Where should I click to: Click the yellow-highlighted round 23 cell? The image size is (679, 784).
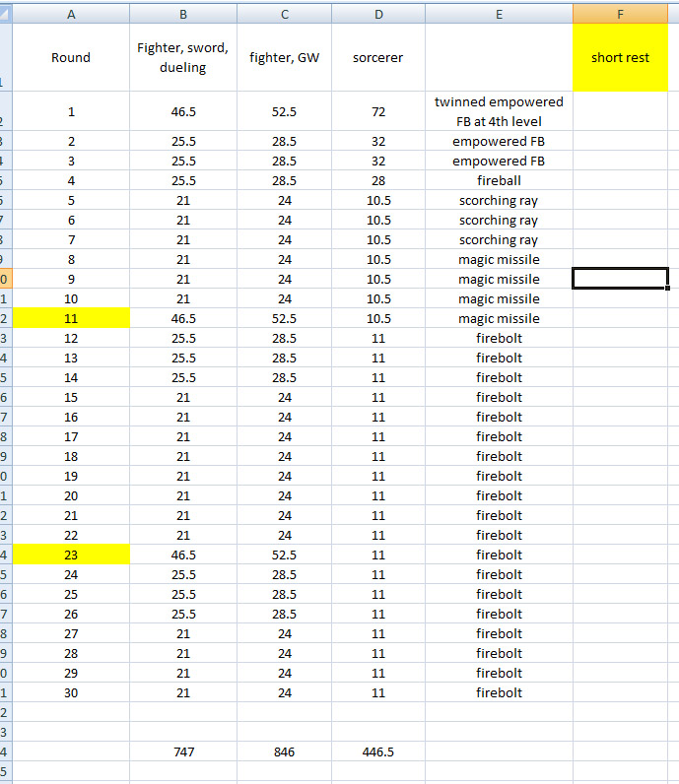click(71, 555)
